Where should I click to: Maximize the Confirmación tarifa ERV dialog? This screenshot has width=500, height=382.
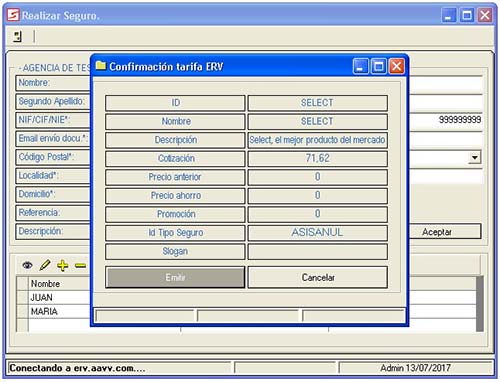pos(378,66)
